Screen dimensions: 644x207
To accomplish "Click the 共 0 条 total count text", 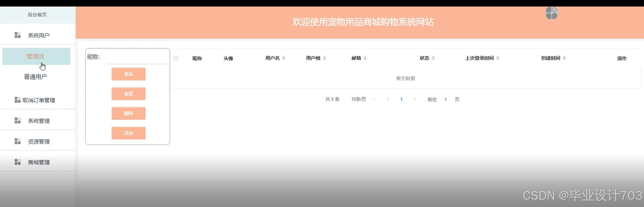I will 332,99.
